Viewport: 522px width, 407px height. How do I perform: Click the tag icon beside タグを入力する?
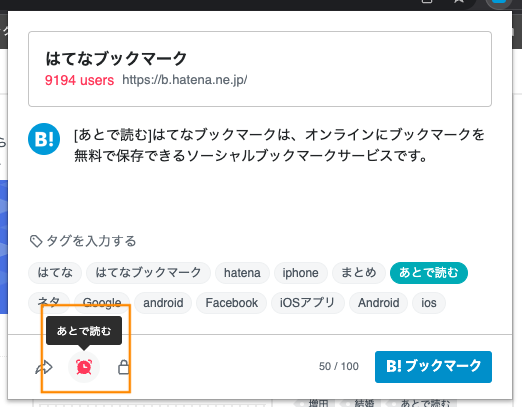coord(36,241)
